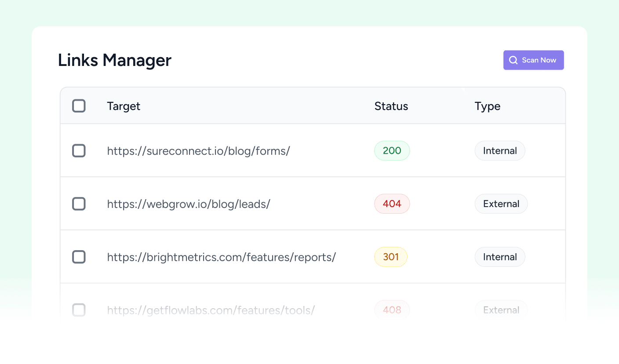Select the Type column header
Viewport: 619px width, 364px height.
(x=487, y=106)
